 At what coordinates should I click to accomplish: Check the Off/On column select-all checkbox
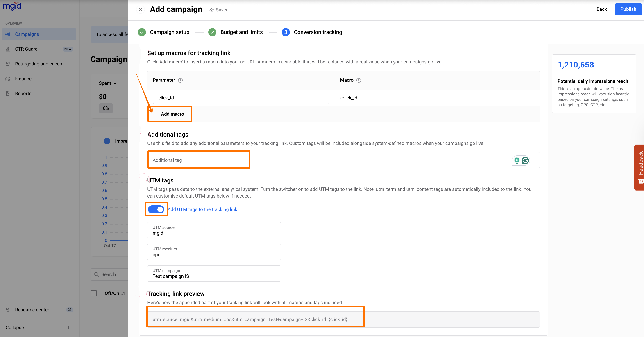(x=93, y=293)
